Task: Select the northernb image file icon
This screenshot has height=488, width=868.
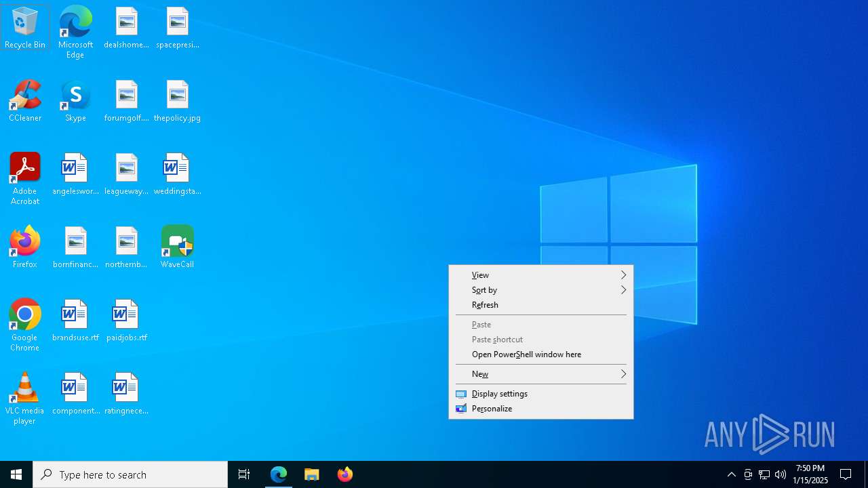Action: (126, 247)
